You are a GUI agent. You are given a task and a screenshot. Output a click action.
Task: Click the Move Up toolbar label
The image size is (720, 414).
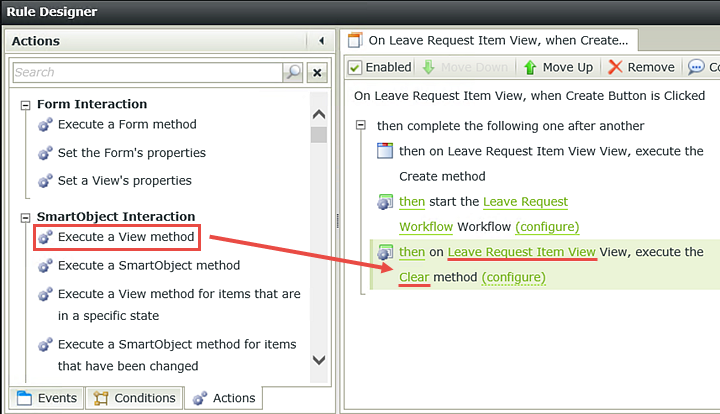click(568, 67)
